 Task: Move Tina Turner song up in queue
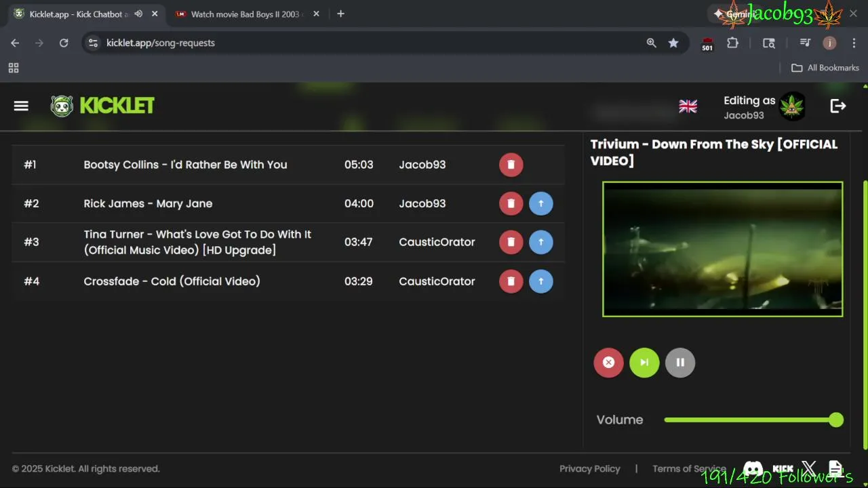click(541, 242)
